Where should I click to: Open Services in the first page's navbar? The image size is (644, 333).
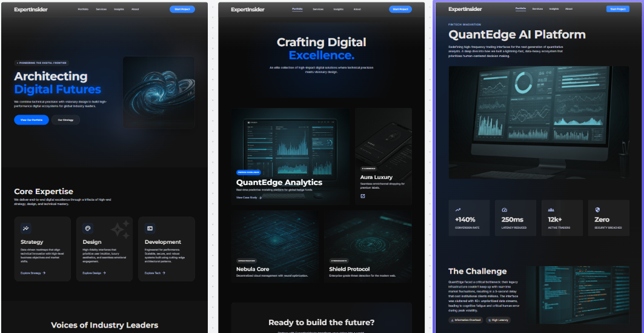click(101, 9)
